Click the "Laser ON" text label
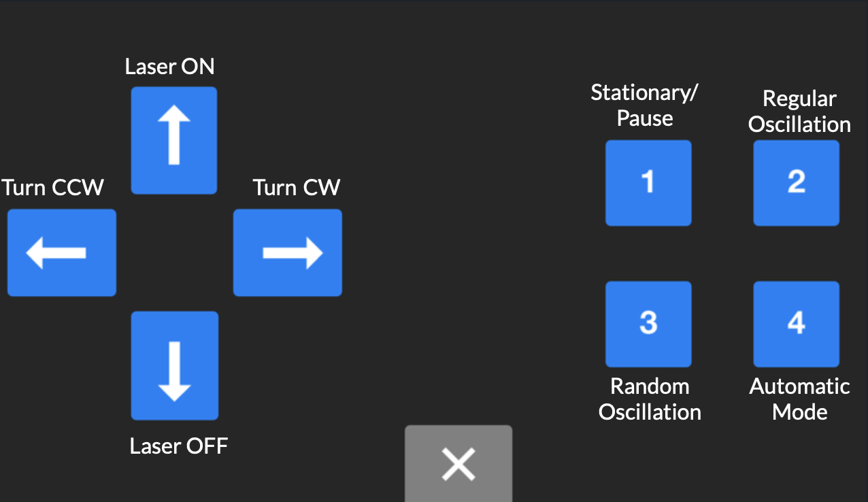The image size is (868, 502). pos(170,67)
